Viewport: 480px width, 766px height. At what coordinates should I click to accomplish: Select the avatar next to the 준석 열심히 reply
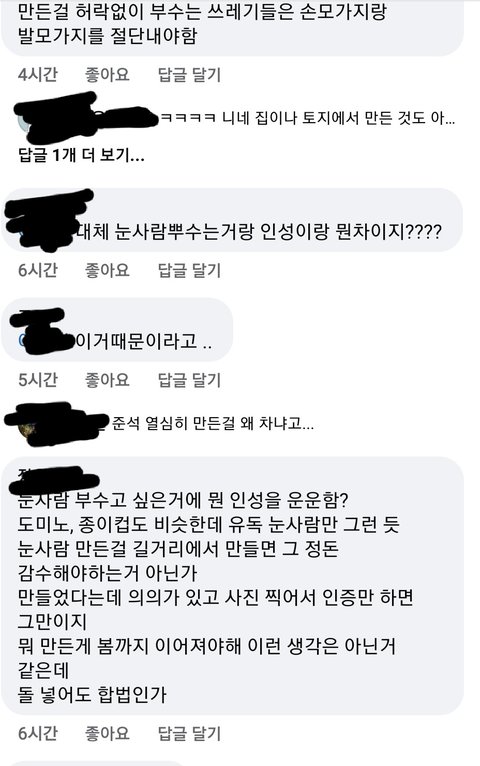[x=25, y=427]
